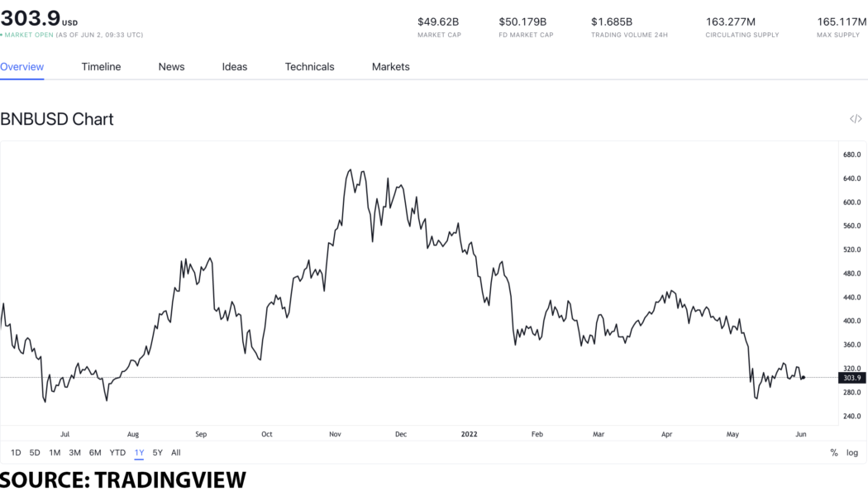The height and width of the screenshot is (496, 868).
Task: Open the Technicals tab
Action: 309,66
